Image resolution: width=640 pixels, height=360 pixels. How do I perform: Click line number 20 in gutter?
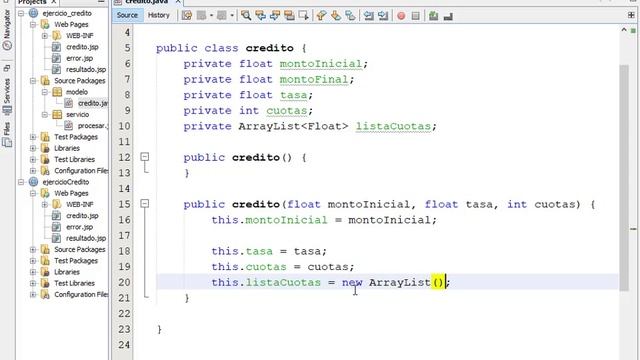click(x=124, y=282)
